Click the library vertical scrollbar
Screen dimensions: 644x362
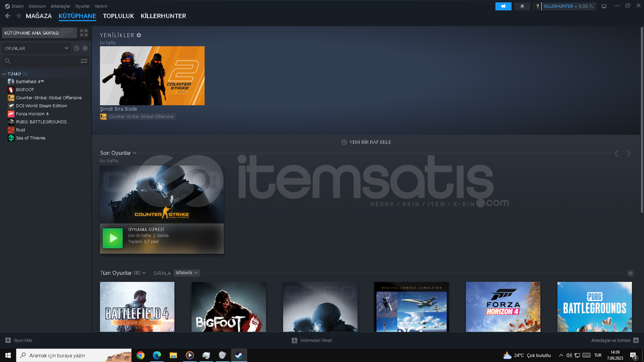pyautogui.click(x=642, y=121)
